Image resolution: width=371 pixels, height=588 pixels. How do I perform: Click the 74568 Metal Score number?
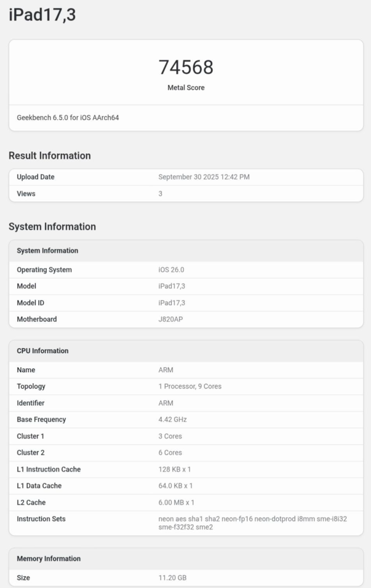click(185, 67)
